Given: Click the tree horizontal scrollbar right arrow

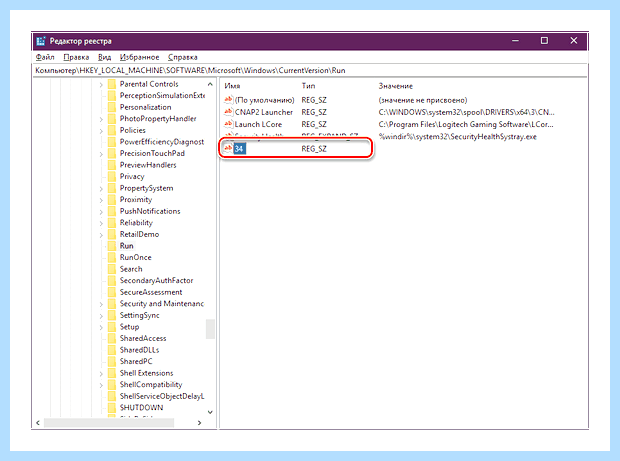Looking at the screenshot, I should pyautogui.click(x=199, y=423).
